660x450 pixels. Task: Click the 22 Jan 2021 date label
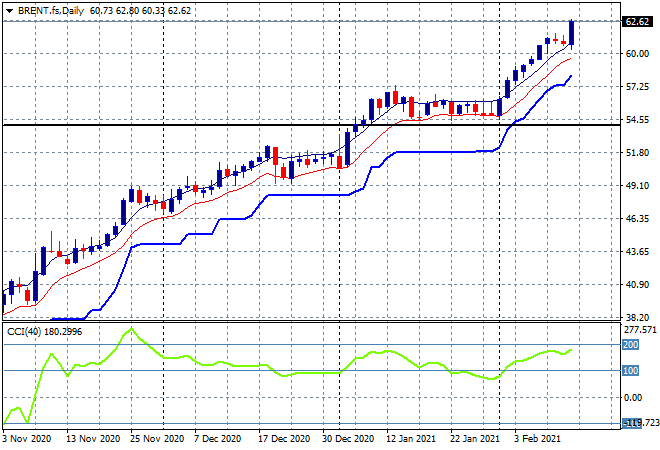click(475, 439)
